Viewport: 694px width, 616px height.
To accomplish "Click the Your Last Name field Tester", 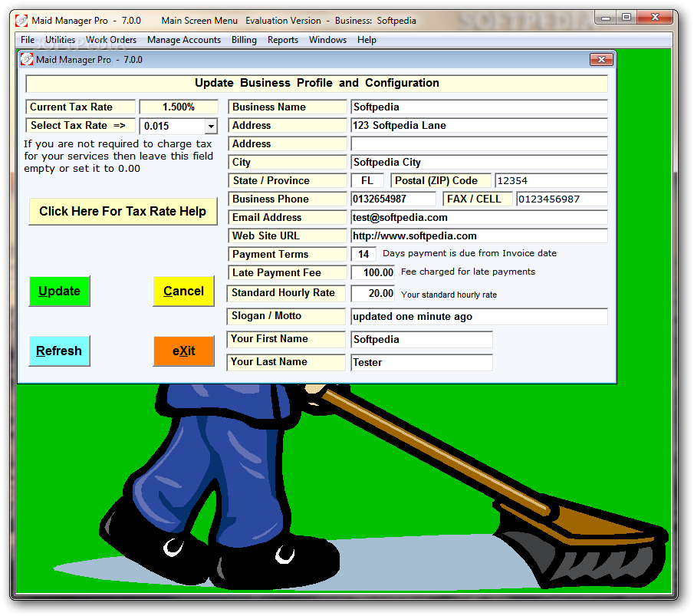I will coord(421,363).
